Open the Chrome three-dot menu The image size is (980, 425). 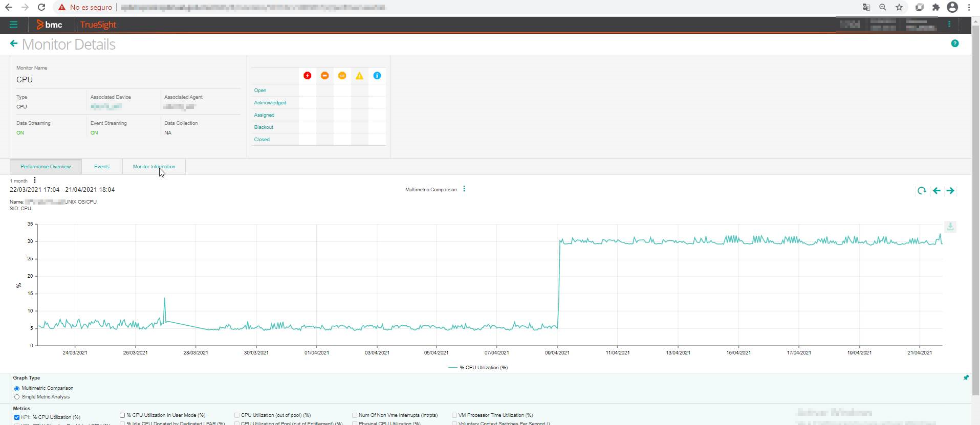969,7
